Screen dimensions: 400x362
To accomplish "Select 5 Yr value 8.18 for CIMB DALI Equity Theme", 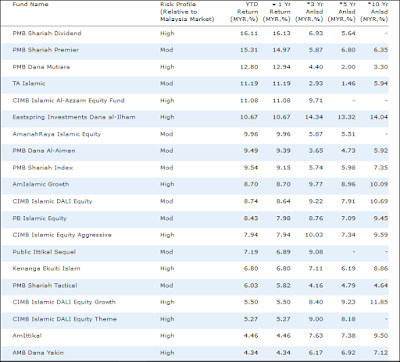I will pyautogui.click(x=348, y=319).
